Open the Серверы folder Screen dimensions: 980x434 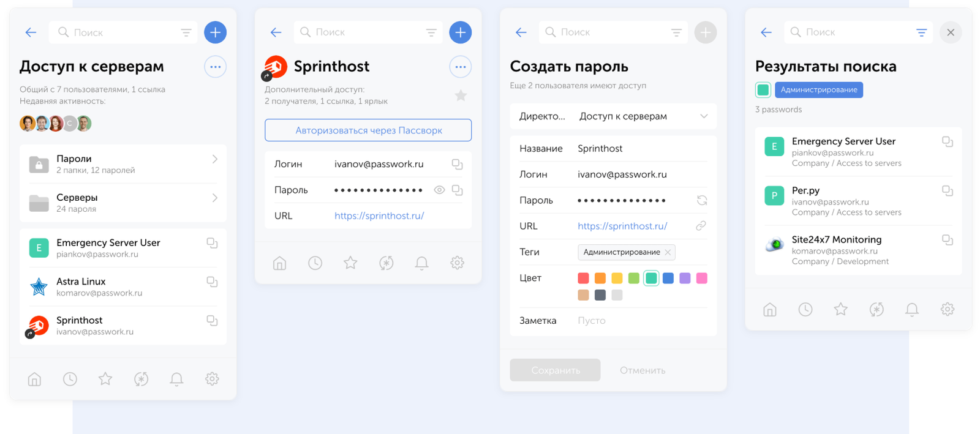pos(123,203)
